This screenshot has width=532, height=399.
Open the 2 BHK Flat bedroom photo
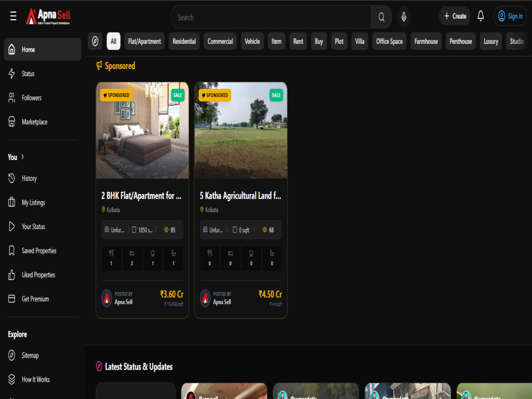[143, 130]
